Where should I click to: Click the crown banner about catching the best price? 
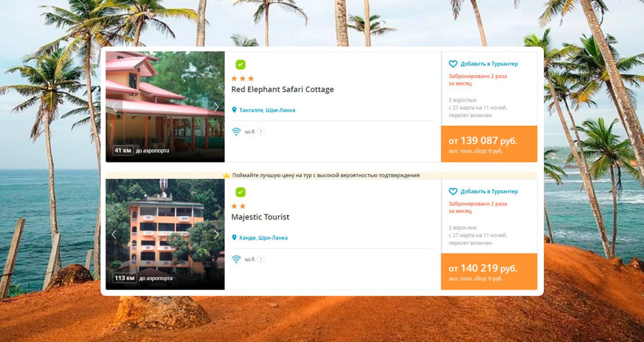click(321, 175)
